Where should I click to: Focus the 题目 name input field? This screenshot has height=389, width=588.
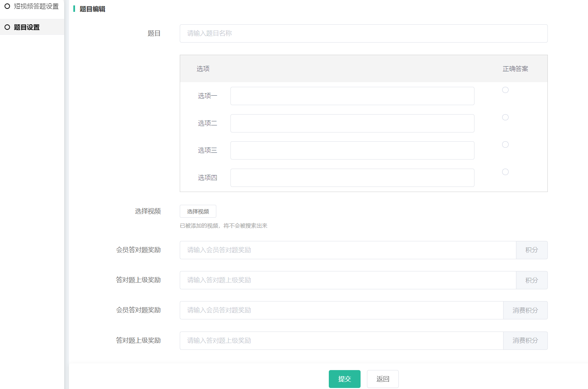[x=363, y=33]
